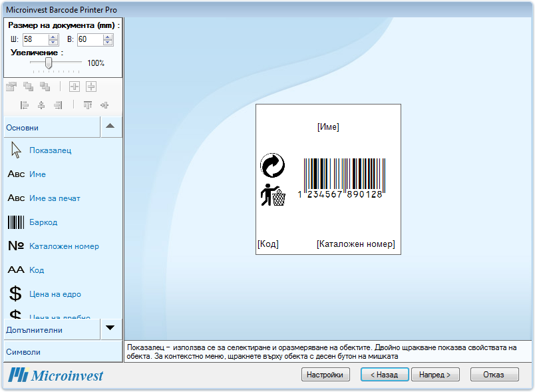Viewport: 535px width, 392px height.
Task: Click the Код element label
Action: point(37,270)
